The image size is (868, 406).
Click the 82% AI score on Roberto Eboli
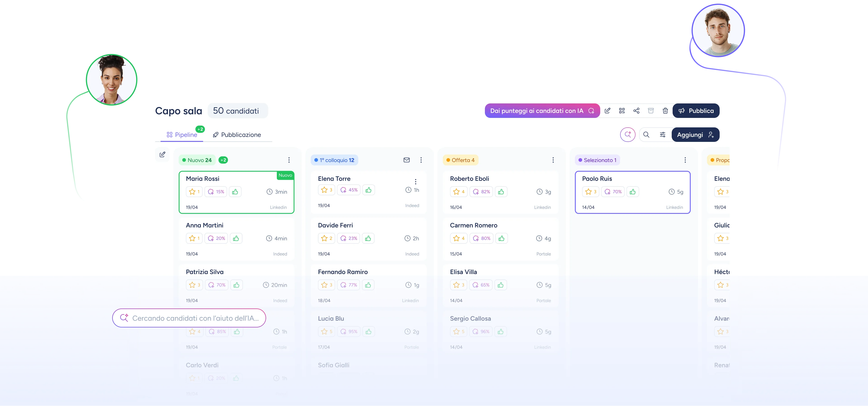click(x=481, y=191)
